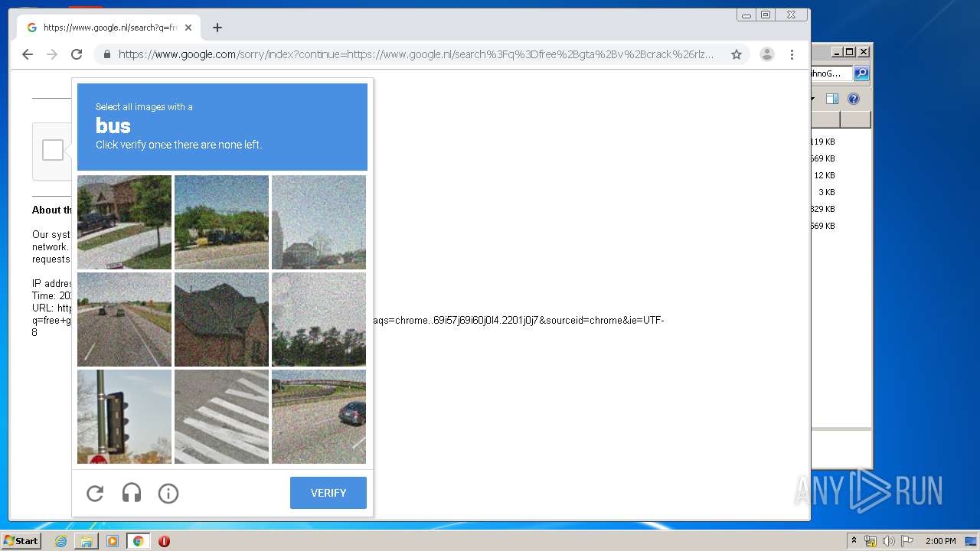
Task: Launch Internet Explorer from taskbar
Action: (60, 541)
